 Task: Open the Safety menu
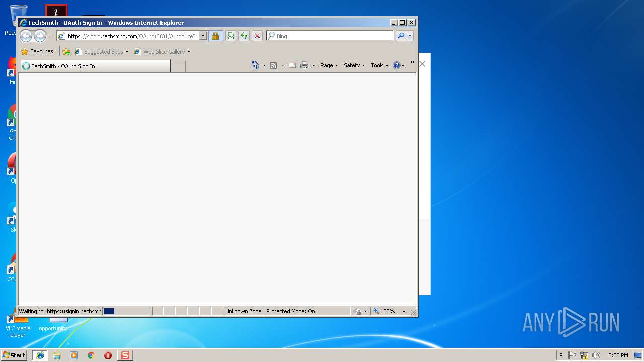(354, 65)
